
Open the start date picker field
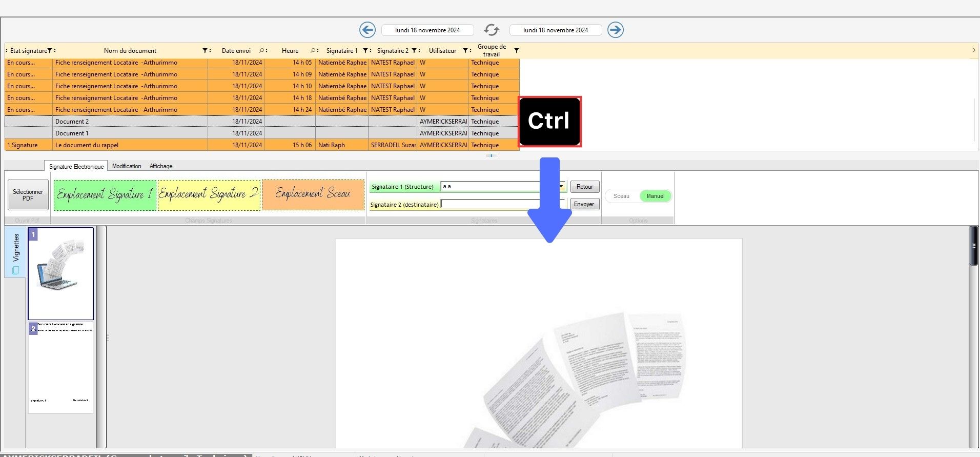pyautogui.click(x=427, y=30)
